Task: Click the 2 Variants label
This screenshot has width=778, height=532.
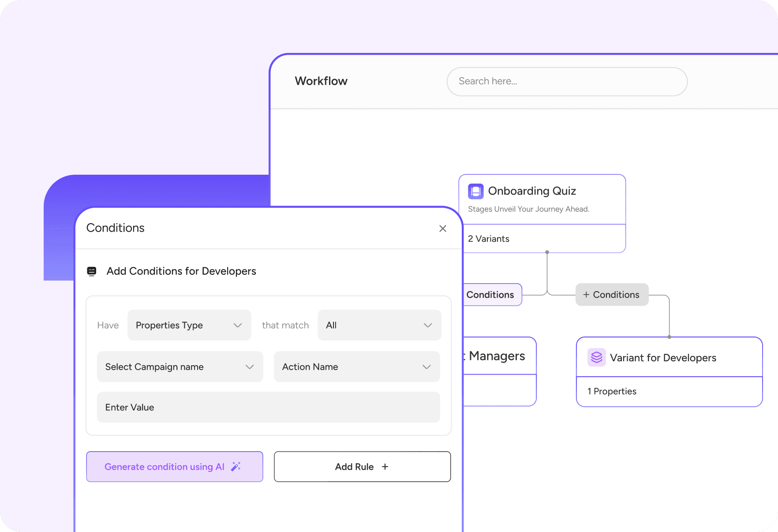Action: 488,239
